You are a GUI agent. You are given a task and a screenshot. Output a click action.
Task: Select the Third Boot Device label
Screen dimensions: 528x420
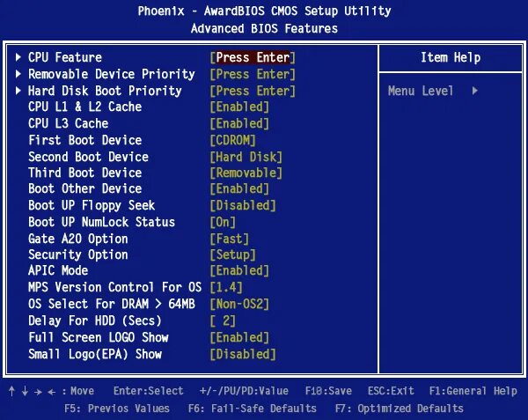(84, 173)
